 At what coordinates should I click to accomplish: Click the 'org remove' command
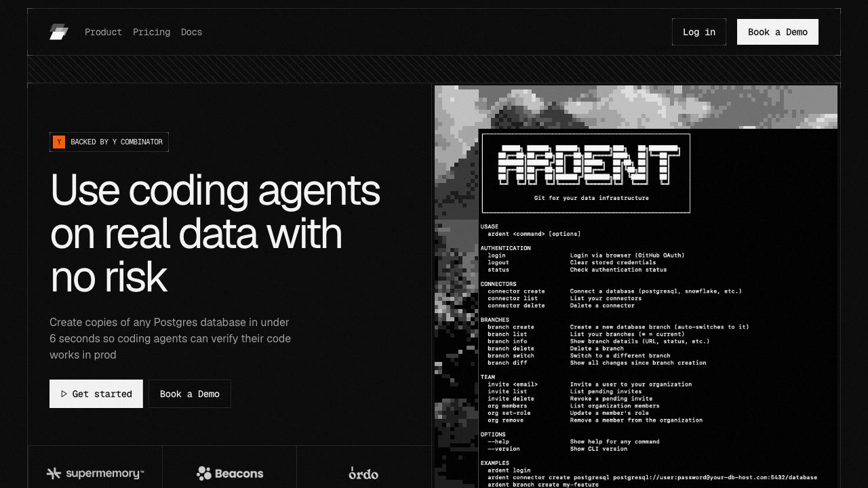coord(505,420)
